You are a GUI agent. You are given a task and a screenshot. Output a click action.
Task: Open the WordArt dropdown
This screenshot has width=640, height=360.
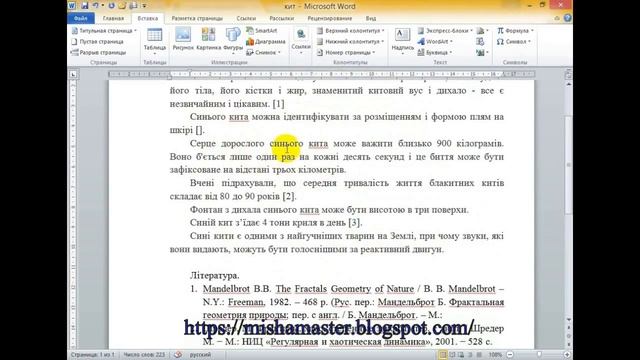pyautogui.click(x=435, y=42)
